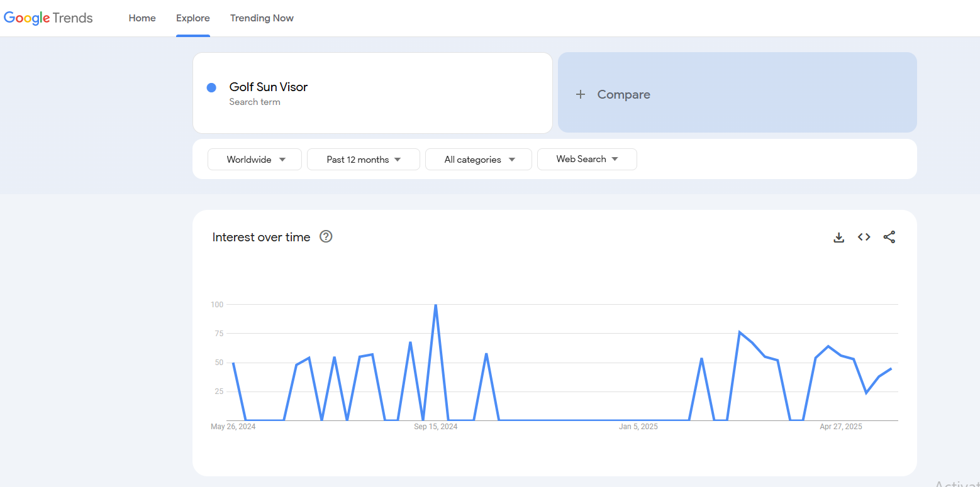
Task: Select the Explore tab
Action: pos(193,18)
